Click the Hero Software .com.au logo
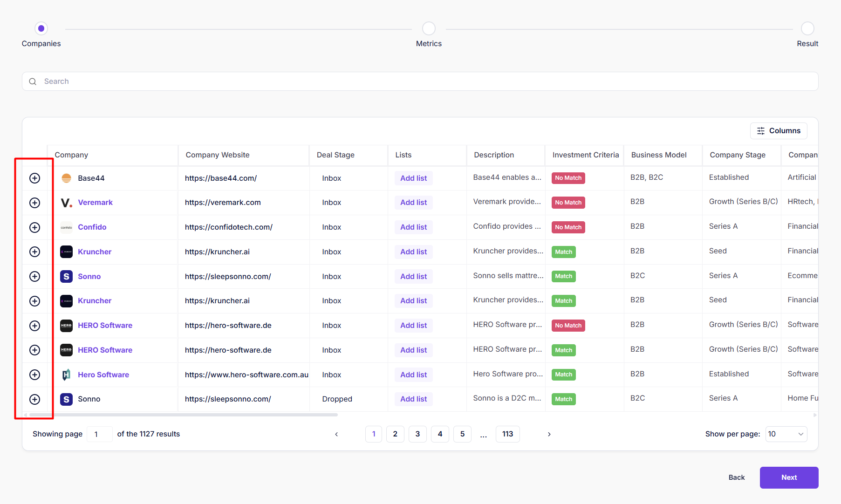 click(x=66, y=375)
